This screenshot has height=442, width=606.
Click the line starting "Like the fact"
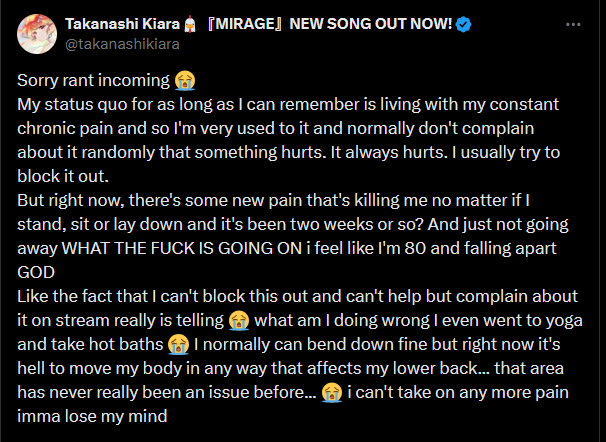tap(298, 296)
